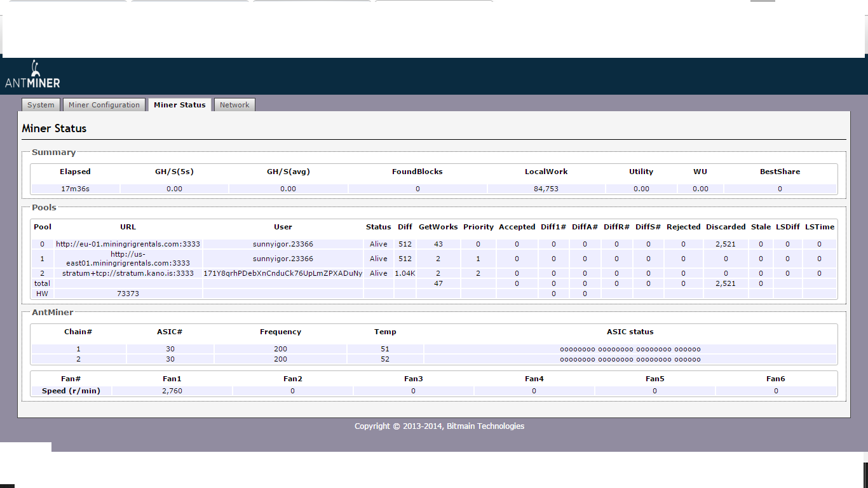Click the Alive status of pool 0

[x=378, y=244]
